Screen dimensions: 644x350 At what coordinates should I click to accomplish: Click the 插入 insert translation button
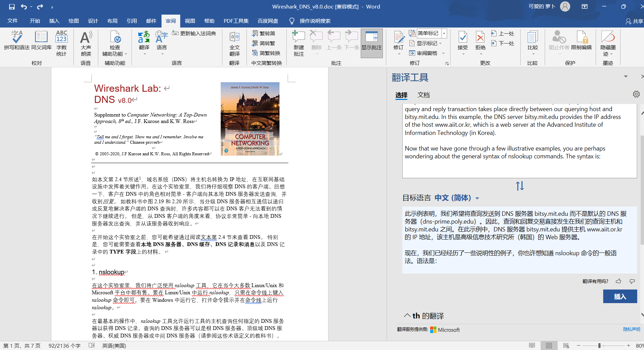[620, 296]
